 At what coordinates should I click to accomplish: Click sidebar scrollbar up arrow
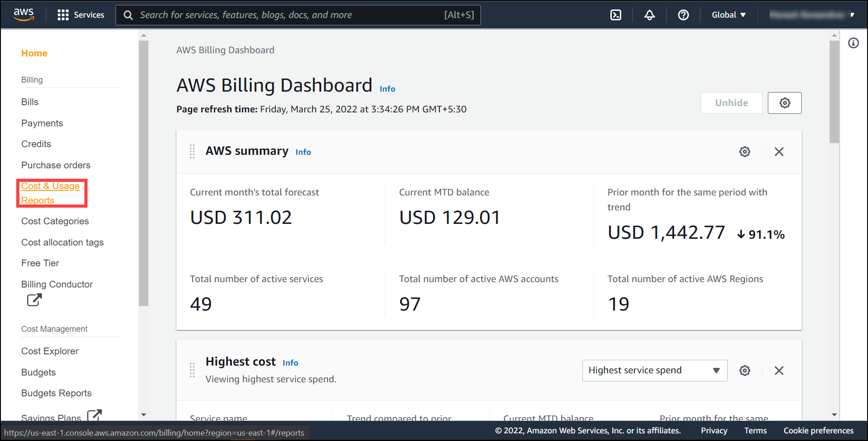click(x=143, y=35)
